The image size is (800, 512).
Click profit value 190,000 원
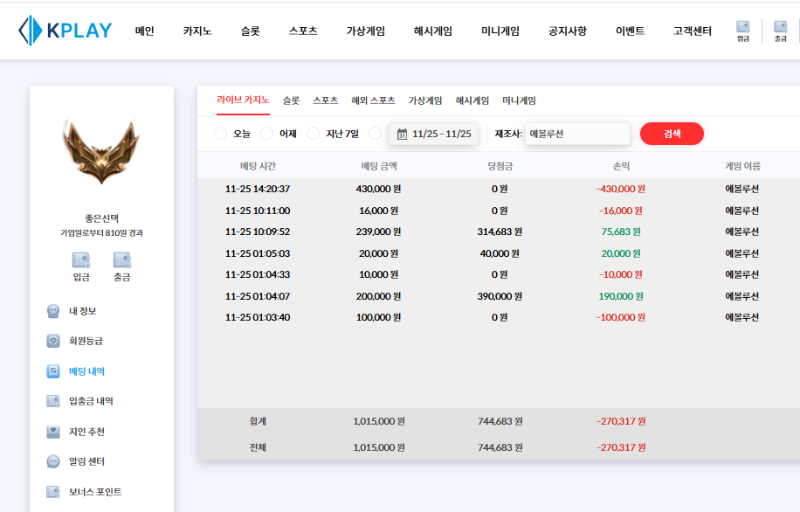coord(621,296)
